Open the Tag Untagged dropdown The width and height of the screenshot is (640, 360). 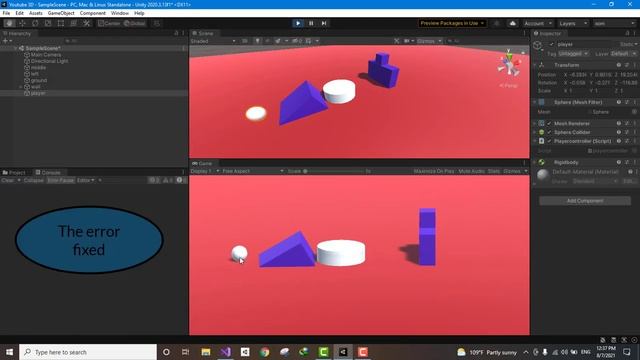click(x=573, y=54)
